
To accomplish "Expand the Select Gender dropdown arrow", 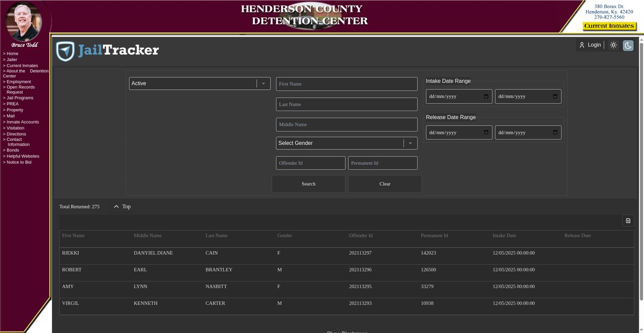I will click(410, 143).
